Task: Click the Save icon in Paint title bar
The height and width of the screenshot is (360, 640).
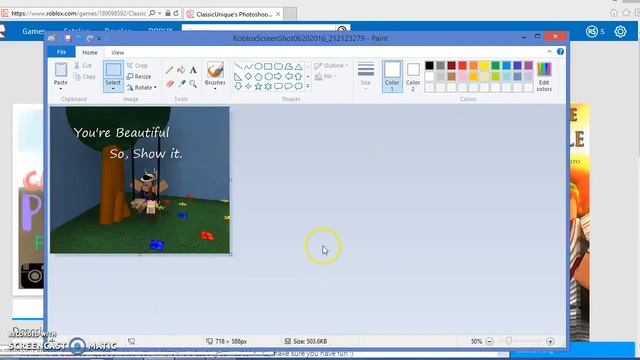Action: [68, 38]
